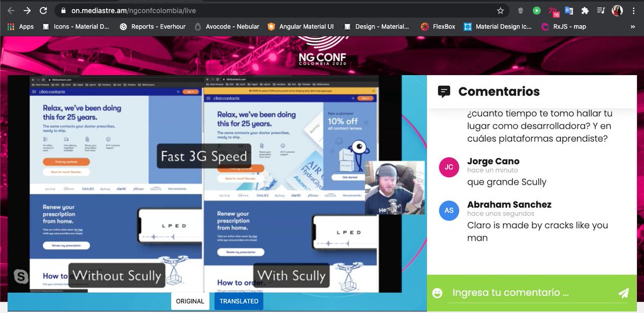Viewport: 644px width, 313px height.
Task: Bookmark this page with the star icon
Action: click(x=500, y=10)
